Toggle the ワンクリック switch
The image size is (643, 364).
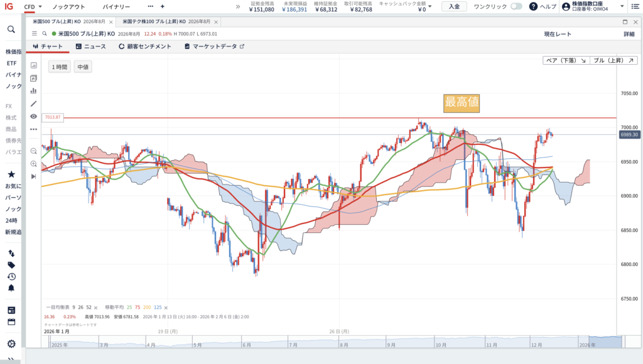(516, 6)
